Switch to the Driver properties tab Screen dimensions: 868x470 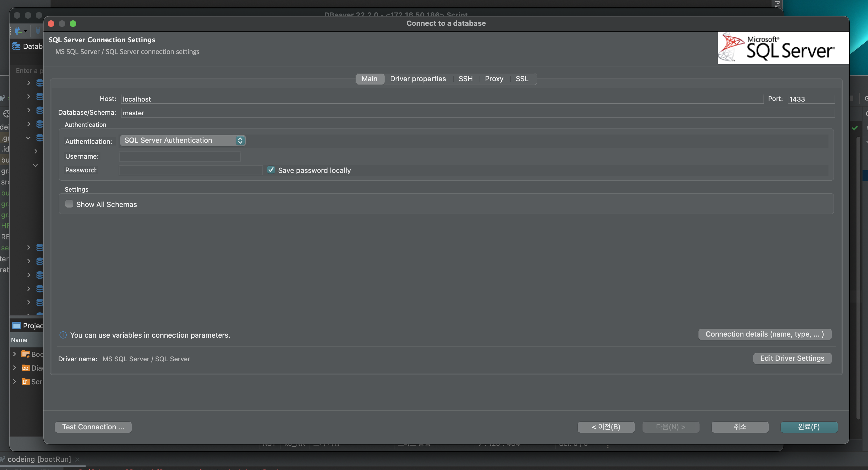click(x=418, y=79)
